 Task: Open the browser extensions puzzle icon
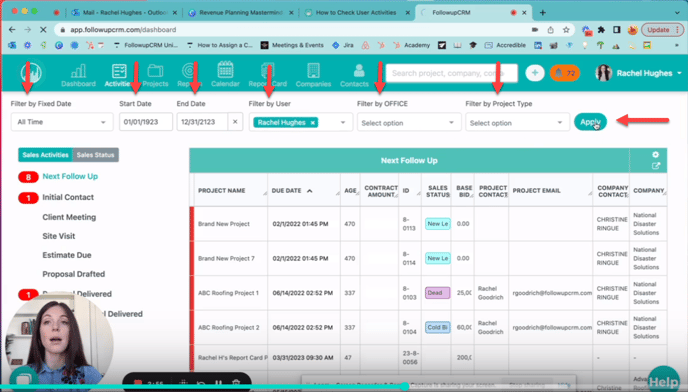tap(602, 30)
